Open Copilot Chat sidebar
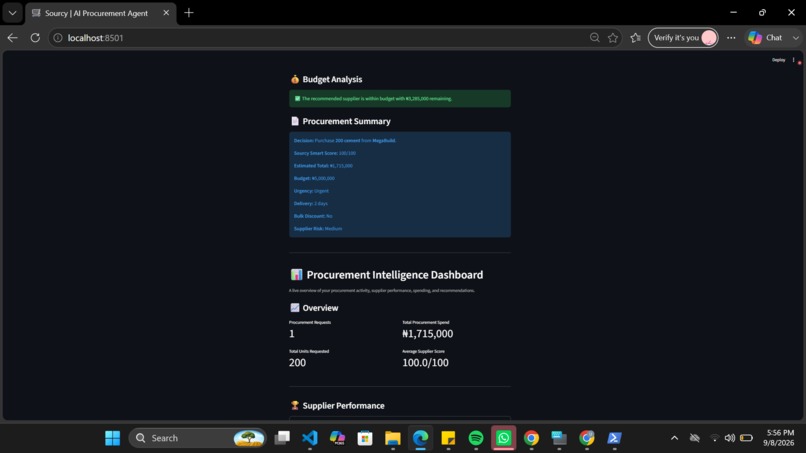 coord(765,38)
